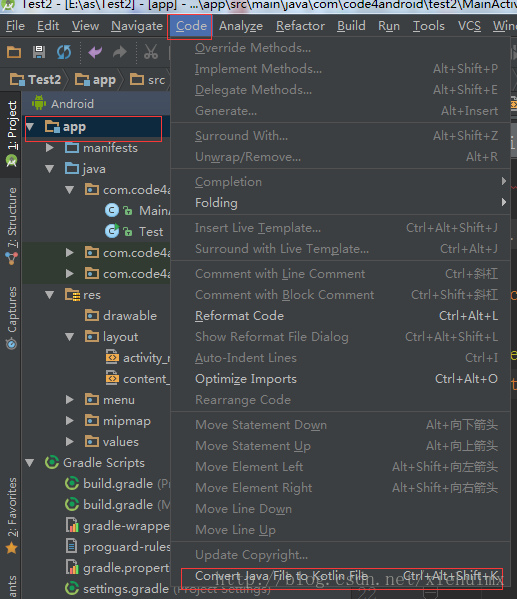Collapse the java folder node
Viewport: 517px width, 599px height.
(50, 169)
